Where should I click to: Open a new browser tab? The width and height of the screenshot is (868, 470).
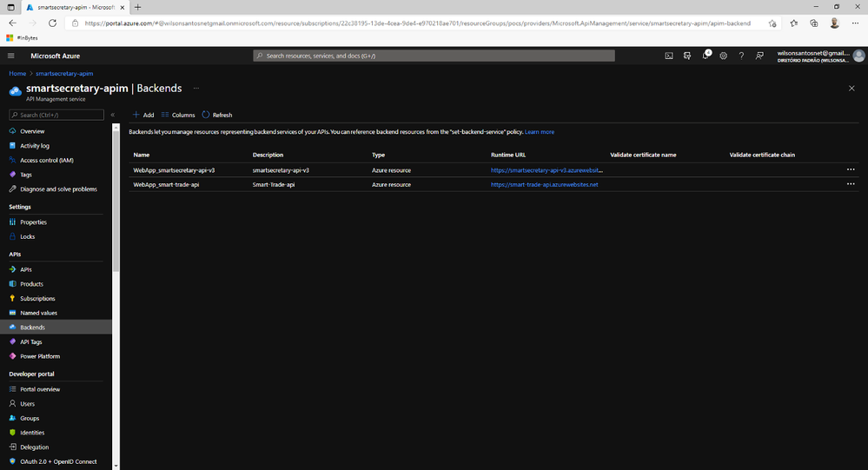[138, 7]
